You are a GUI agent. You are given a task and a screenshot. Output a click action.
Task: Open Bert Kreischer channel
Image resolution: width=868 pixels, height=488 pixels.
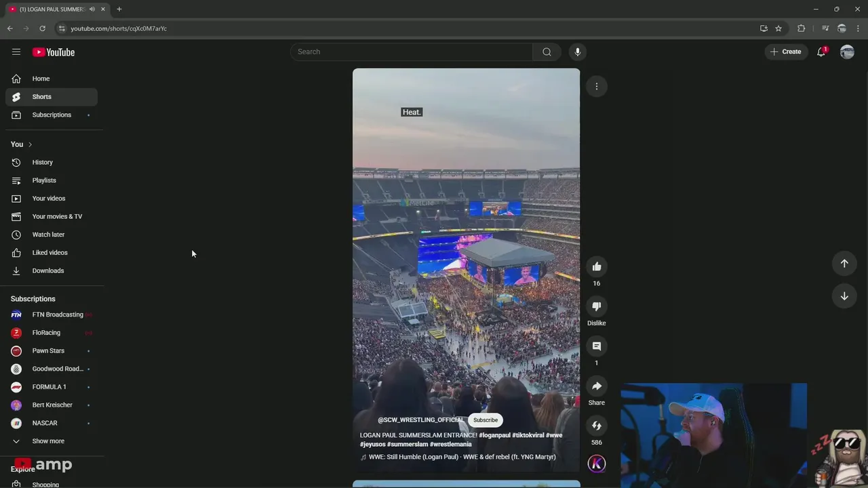click(52, 405)
